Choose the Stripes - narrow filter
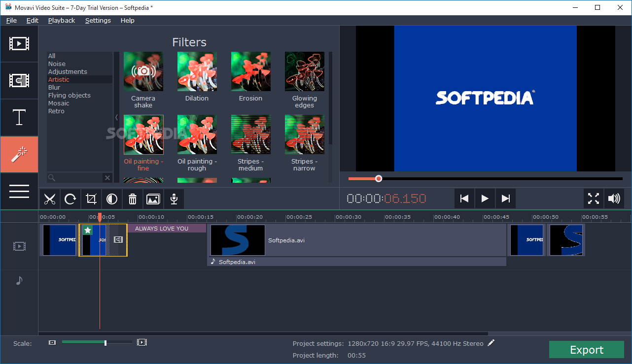This screenshot has height=364, width=632. (x=305, y=134)
